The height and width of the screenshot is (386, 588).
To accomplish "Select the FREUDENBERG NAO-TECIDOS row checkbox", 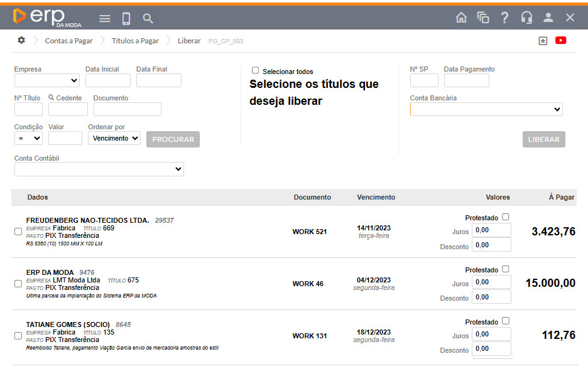I will pyautogui.click(x=18, y=232).
